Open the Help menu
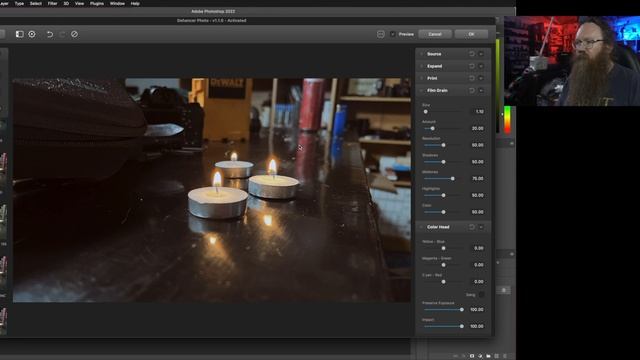This screenshot has height=360, width=640. [x=135, y=3]
